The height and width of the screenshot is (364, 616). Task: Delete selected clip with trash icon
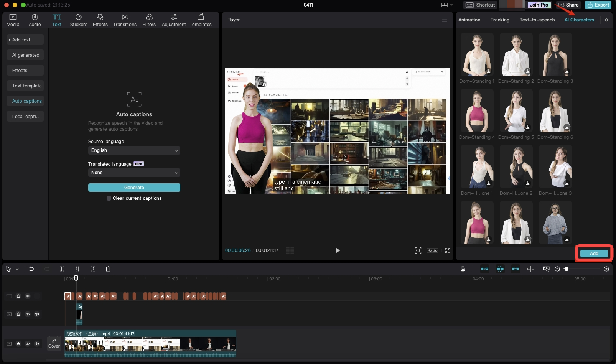click(108, 269)
